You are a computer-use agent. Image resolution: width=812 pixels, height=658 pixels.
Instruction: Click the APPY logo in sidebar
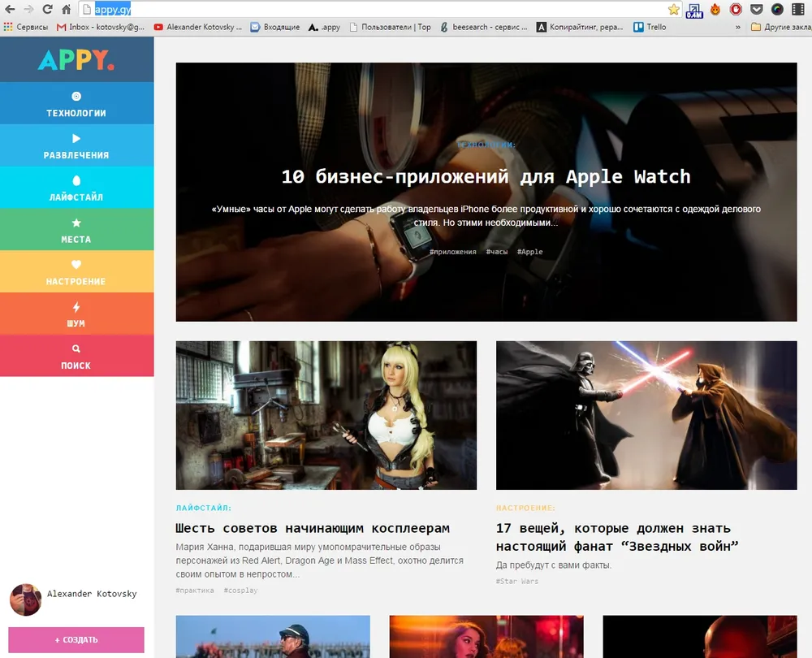[x=76, y=60]
